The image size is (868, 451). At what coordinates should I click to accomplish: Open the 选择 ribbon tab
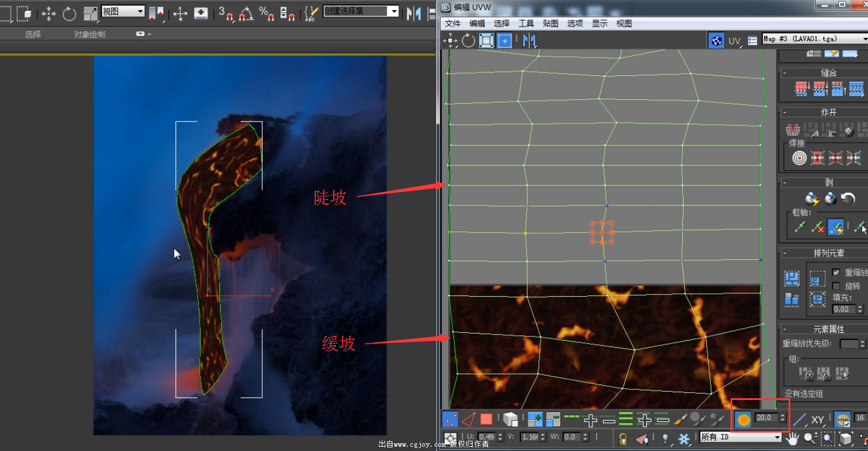coord(33,34)
